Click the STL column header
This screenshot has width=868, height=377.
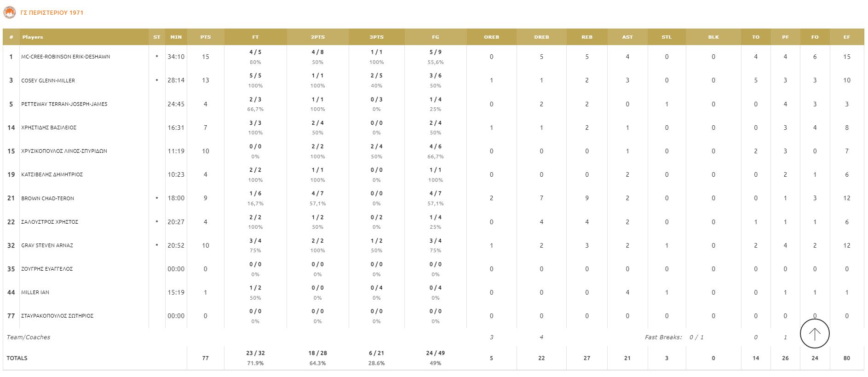tap(667, 37)
